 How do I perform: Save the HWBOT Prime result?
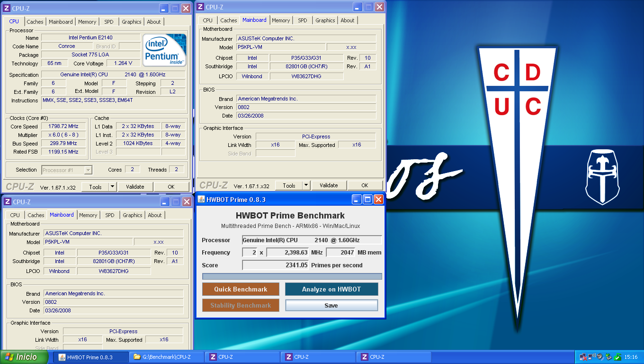331,305
